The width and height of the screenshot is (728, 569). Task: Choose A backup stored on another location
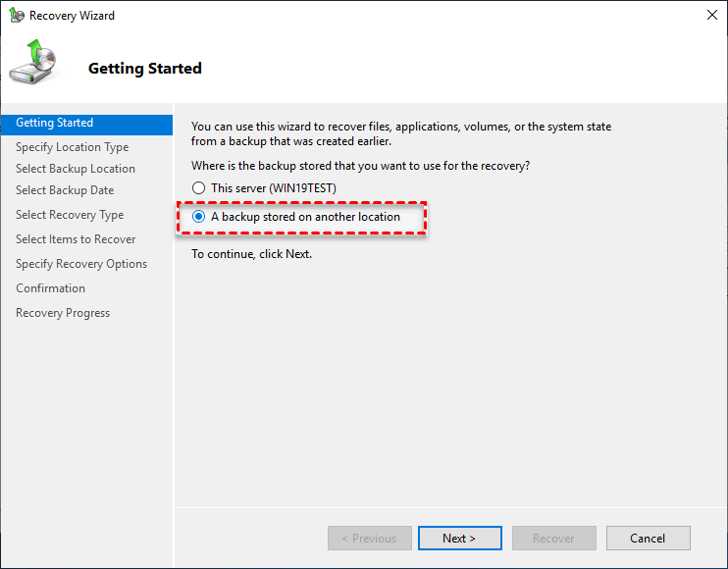pyautogui.click(x=199, y=217)
